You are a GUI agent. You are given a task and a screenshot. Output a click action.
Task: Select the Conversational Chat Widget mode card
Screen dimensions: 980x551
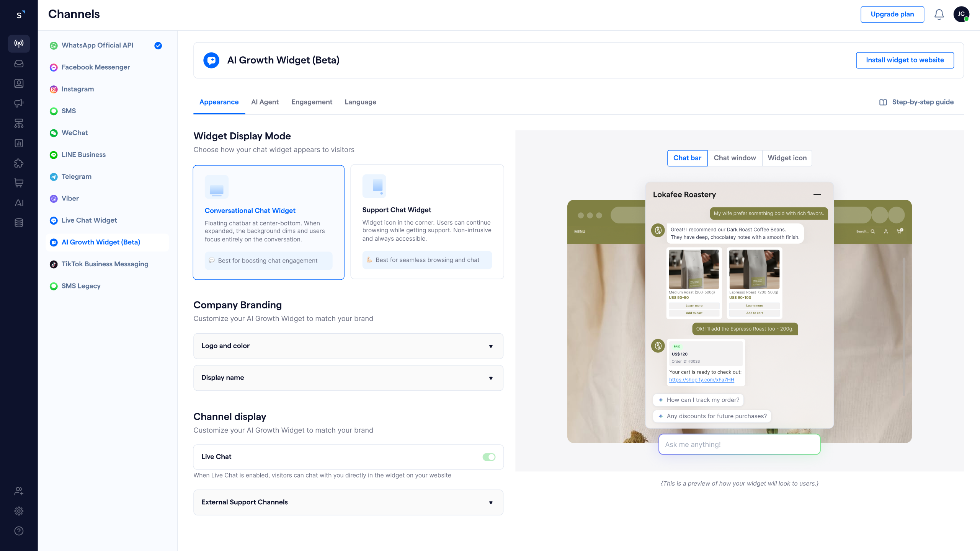click(x=268, y=222)
